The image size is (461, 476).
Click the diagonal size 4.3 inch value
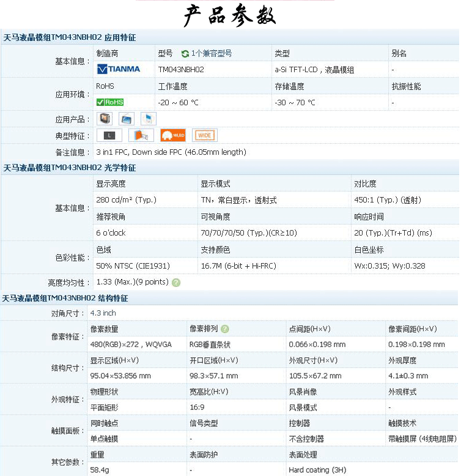103,313
